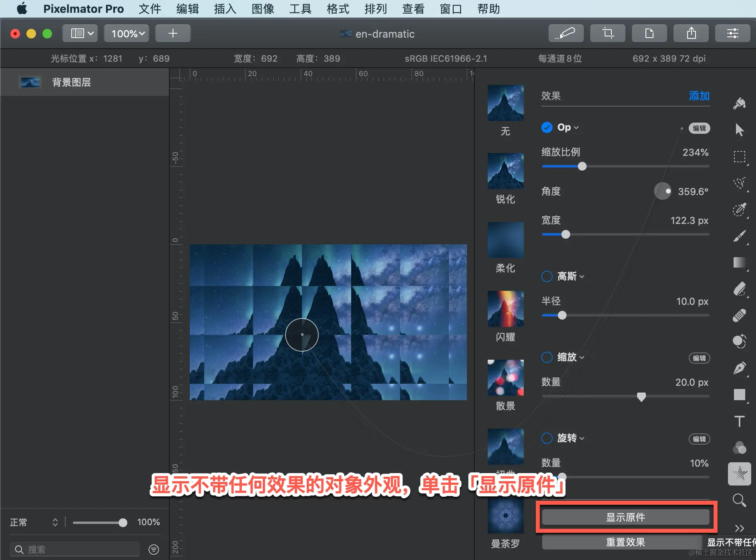Select the Pen tool
This screenshot has width=756, height=560.
click(x=739, y=368)
